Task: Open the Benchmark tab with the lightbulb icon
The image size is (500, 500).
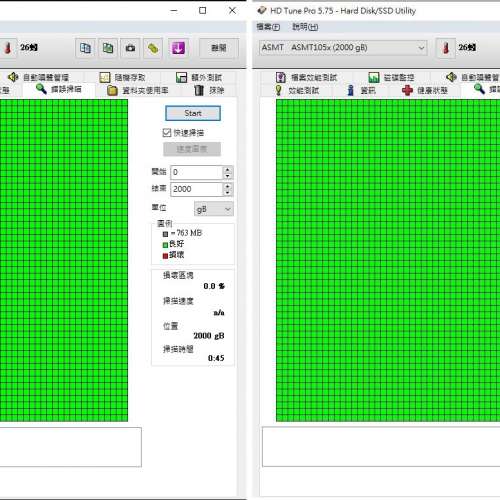Action: [297, 90]
